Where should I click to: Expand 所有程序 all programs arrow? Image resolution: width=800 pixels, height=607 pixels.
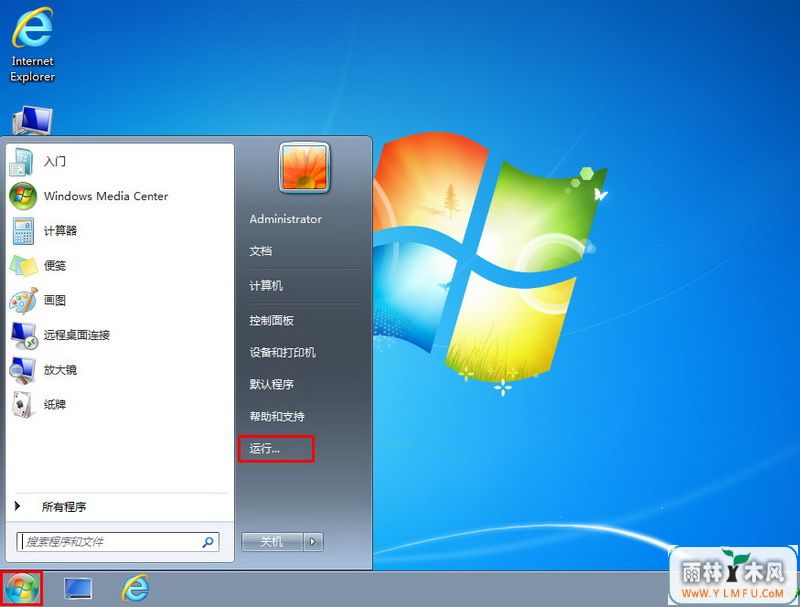pos(17,506)
